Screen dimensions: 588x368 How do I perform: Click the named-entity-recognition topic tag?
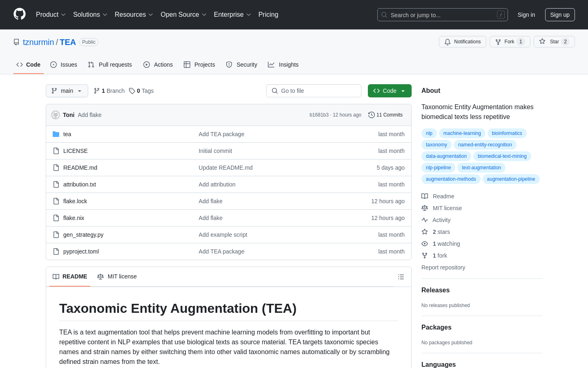(485, 145)
